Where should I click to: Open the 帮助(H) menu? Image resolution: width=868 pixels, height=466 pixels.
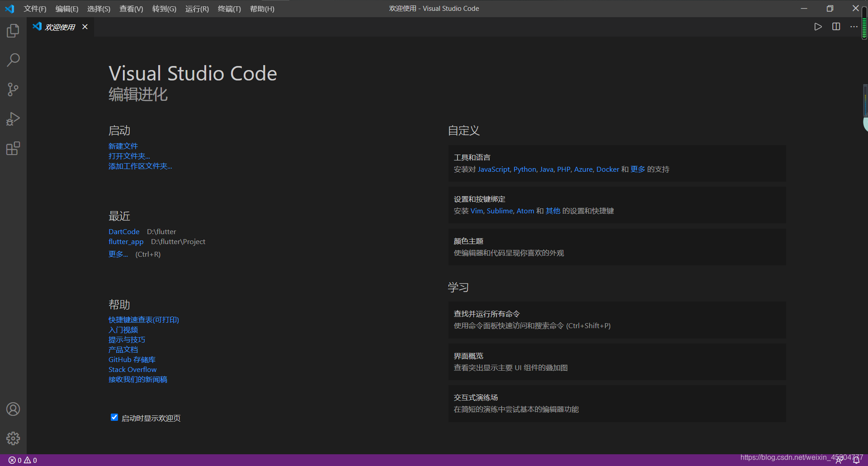[x=262, y=9]
